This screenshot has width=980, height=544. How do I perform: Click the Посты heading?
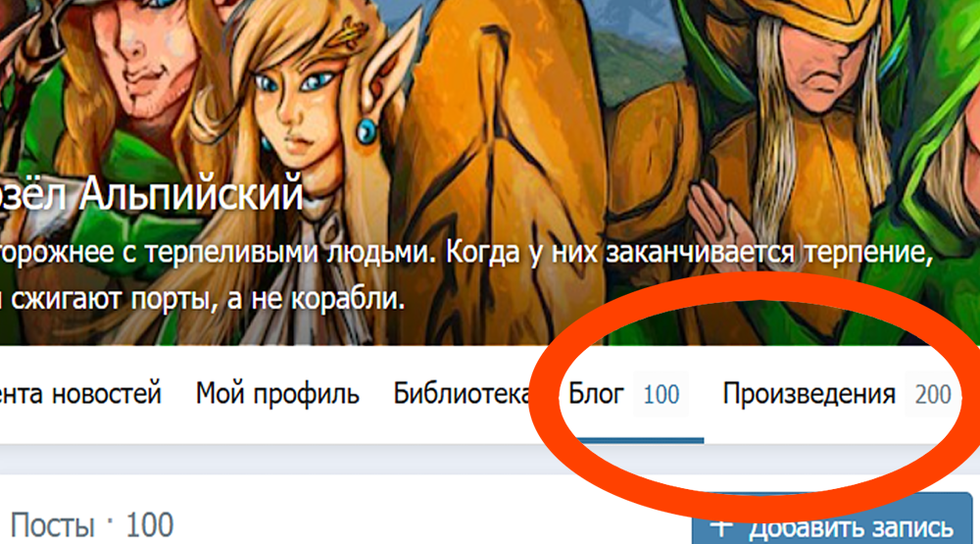[x=53, y=524]
